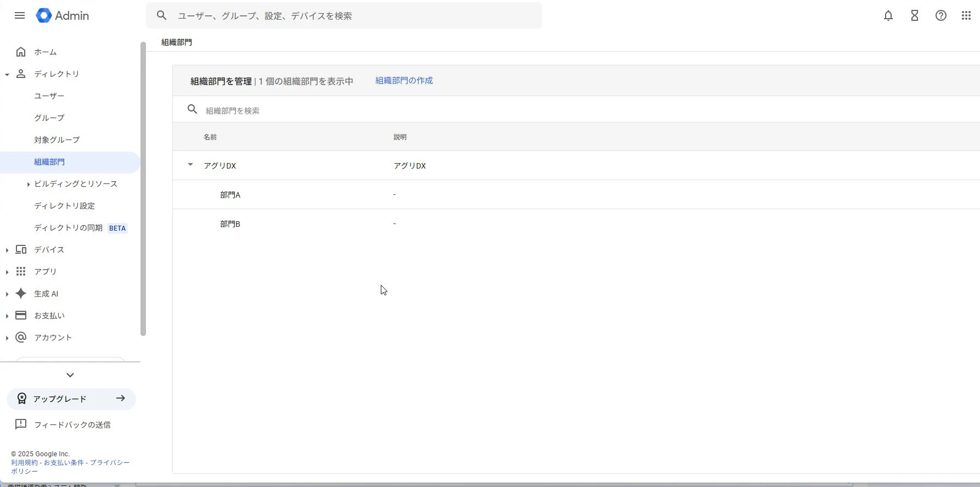The height and width of the screenshot is (487, 980).
Task: Click the arrow on the upgrade button
Action: click(x=121, y=398)
